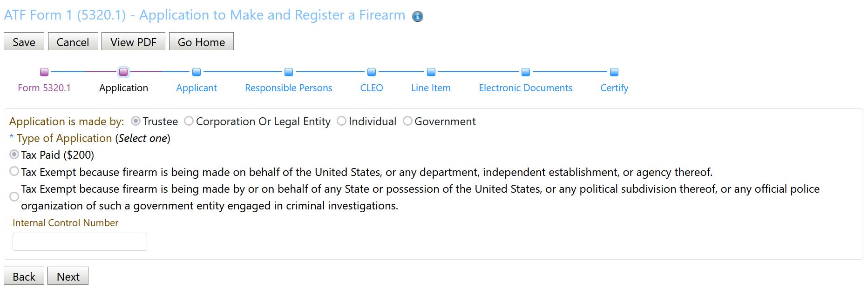Click the Applicant step marker square

[x=197, y=72]
